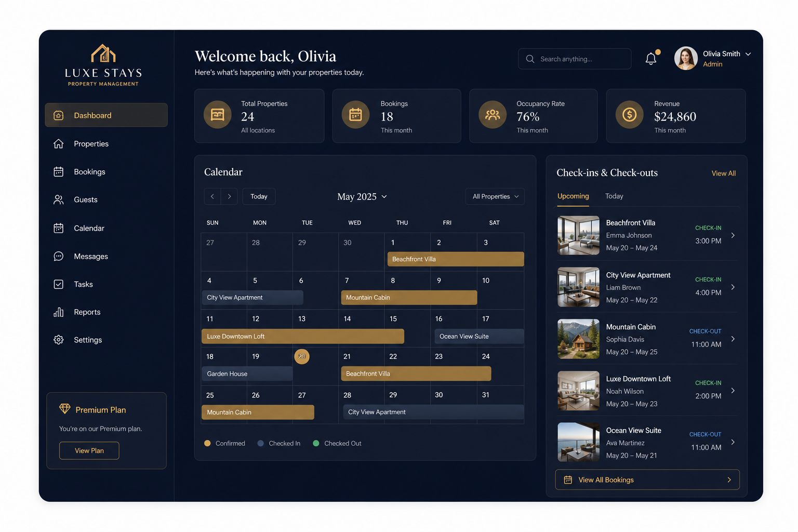Click the search magnifier icon

coord(530,59)
